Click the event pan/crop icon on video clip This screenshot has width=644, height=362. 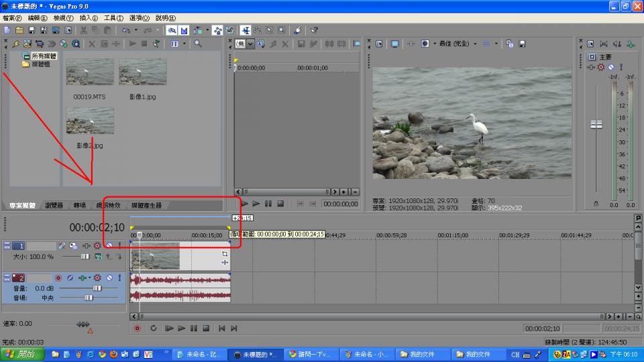click(225, 254)
